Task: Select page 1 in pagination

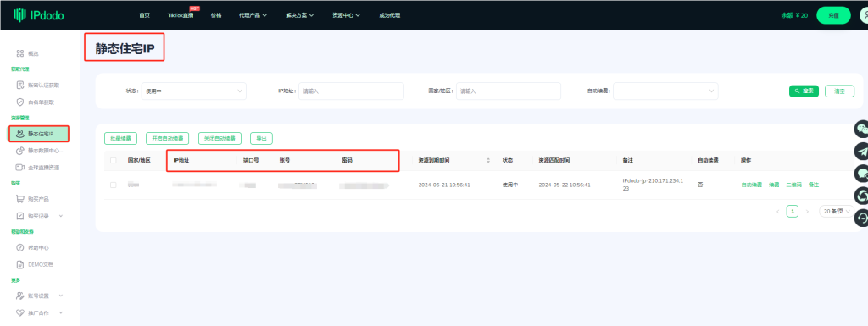Action: pyautogui.click(x=793, y=211)
